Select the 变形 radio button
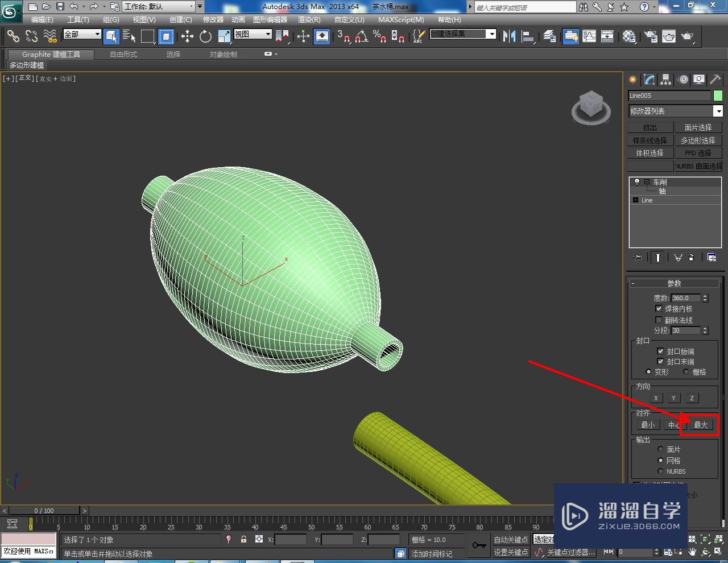Screen dimensions: 728x563 coord(648,372)
